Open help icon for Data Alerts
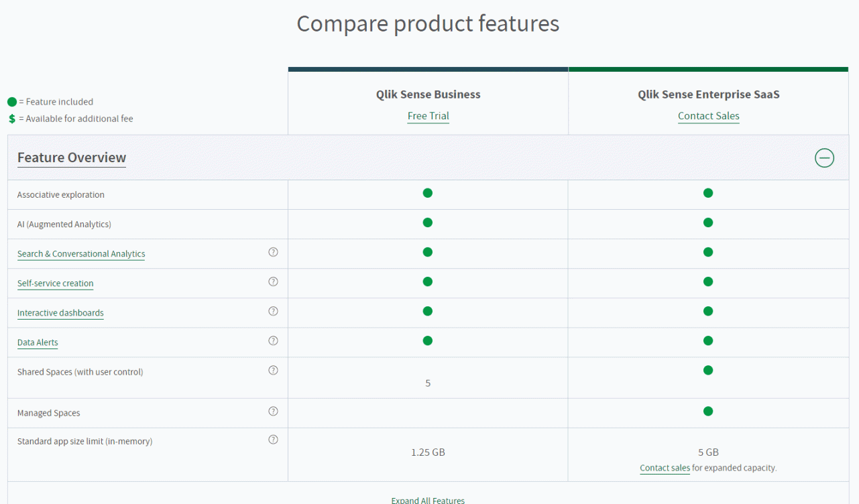The image size is (859, 504). click(273, 340)
